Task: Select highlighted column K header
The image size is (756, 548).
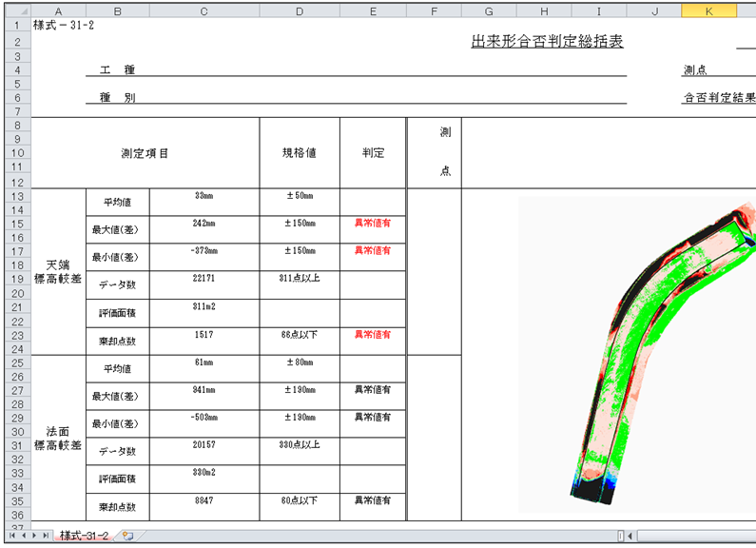Action: pyautogui.click(x=708, y=11)
